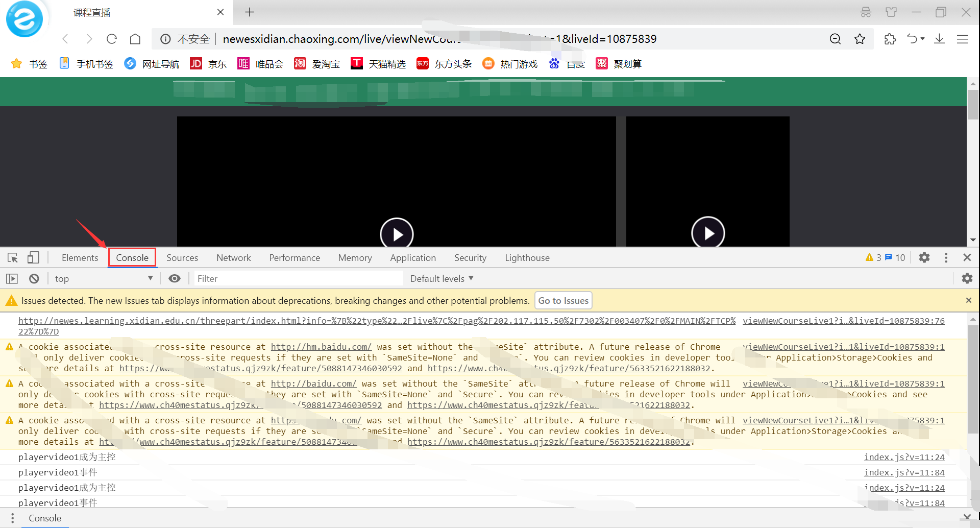Image resolution: width=980 pixels, height=528 pixels.
Task: Click the browser forward arrow
Action: [89, 39]
